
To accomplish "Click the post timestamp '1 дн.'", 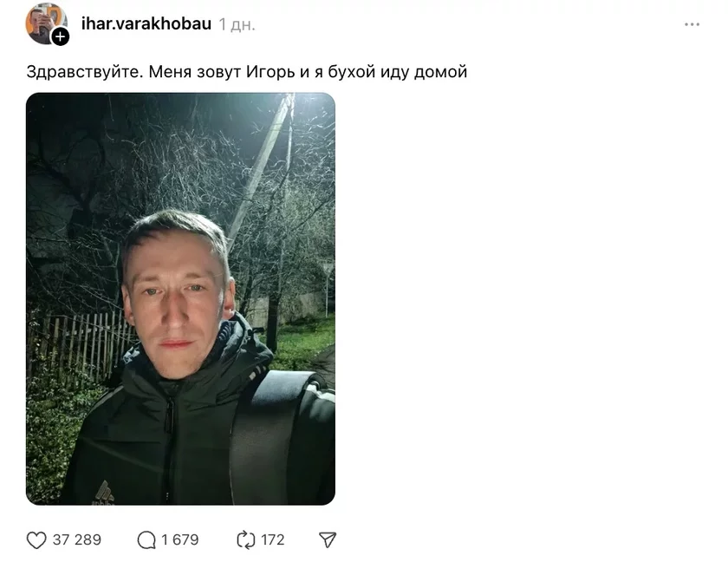I will point(237,24).
